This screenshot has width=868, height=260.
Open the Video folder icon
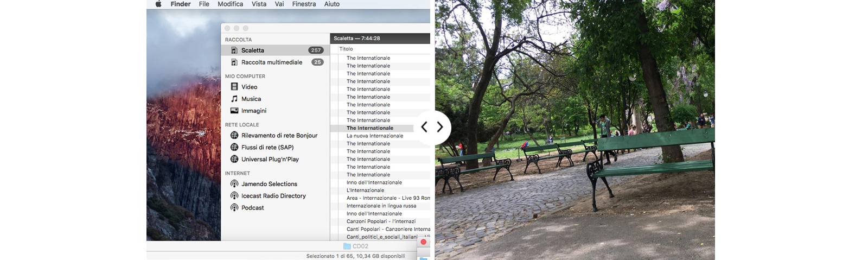(234, 87)
